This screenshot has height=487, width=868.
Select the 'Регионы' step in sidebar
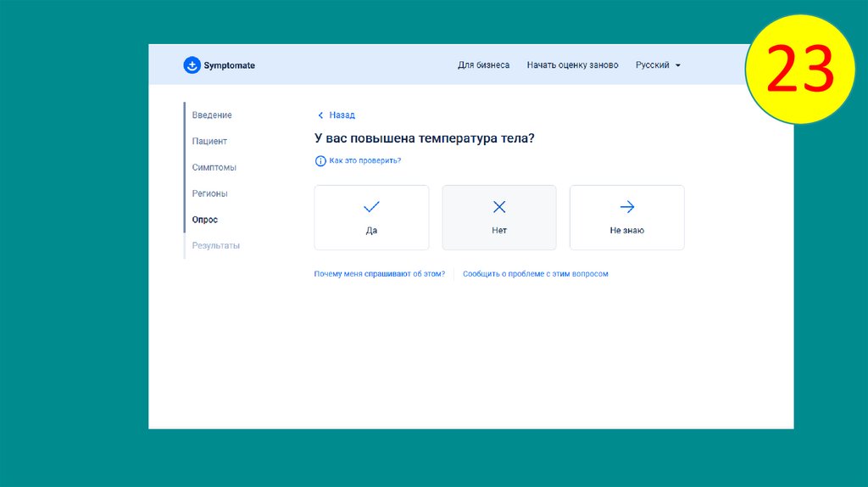210,193
